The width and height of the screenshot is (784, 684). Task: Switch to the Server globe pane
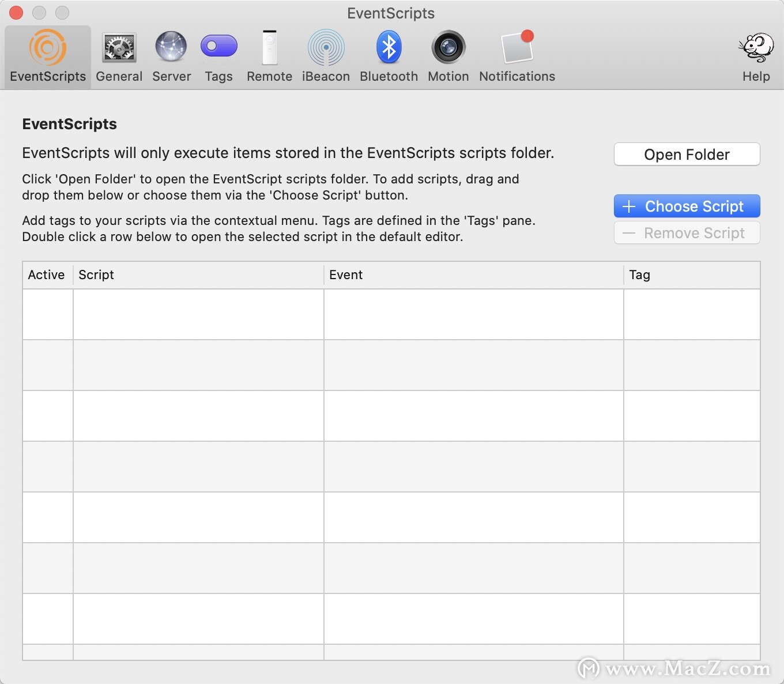tap(171, 57)
